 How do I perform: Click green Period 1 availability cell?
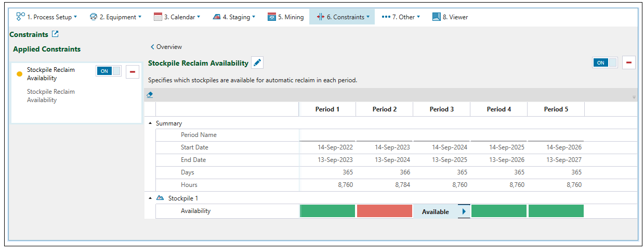(327, 211)
